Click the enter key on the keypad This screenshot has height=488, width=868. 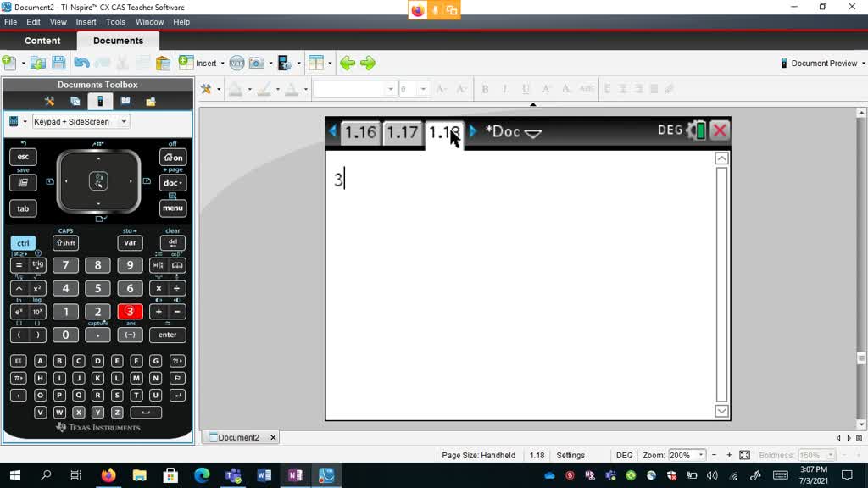pos(167,335)
